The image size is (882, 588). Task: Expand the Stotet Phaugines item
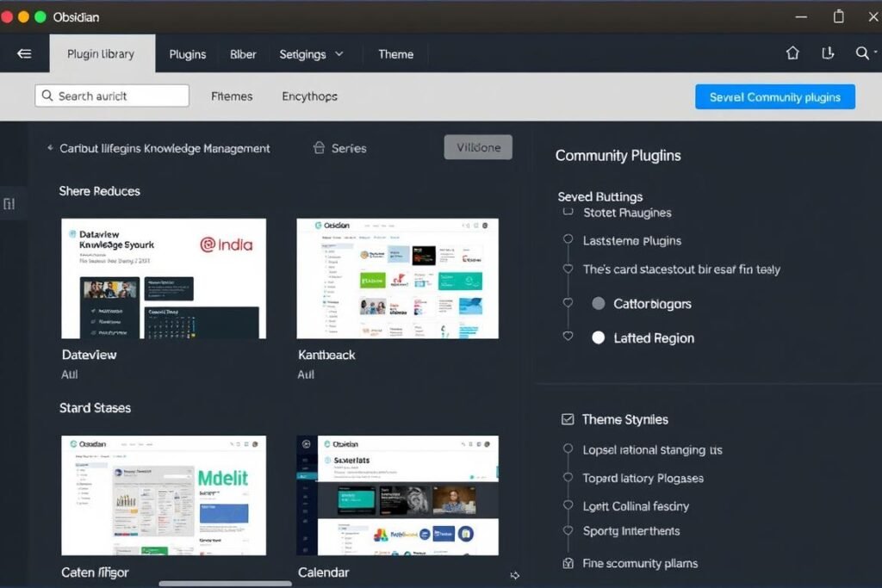[x=567, y=212]
